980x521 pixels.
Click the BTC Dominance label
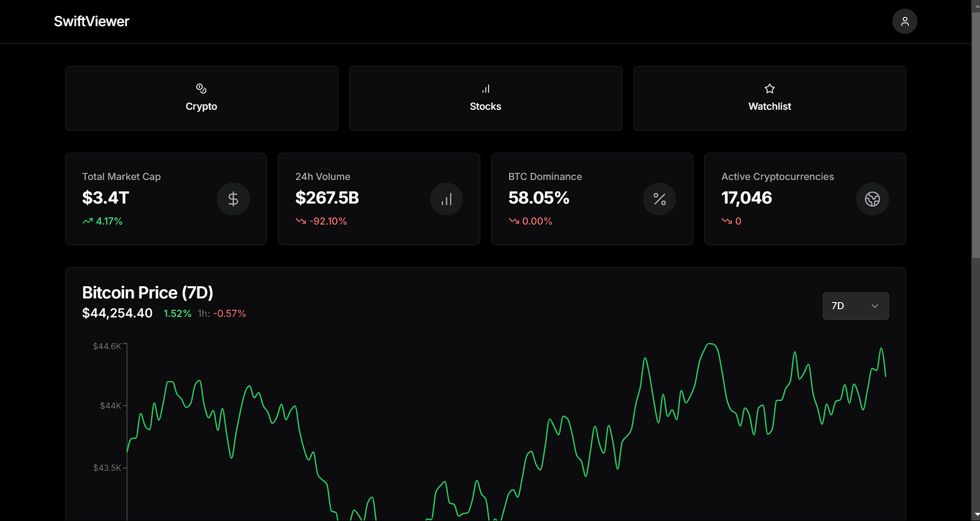pos(545,176)
